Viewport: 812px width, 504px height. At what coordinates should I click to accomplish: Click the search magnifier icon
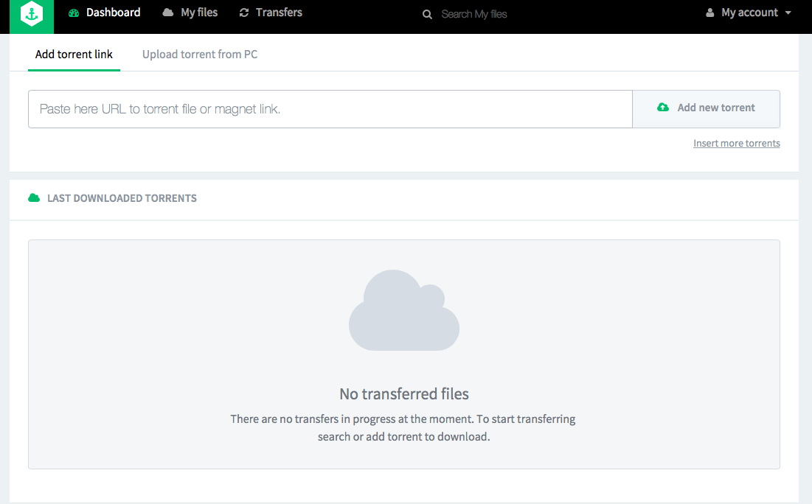[427, 15]
